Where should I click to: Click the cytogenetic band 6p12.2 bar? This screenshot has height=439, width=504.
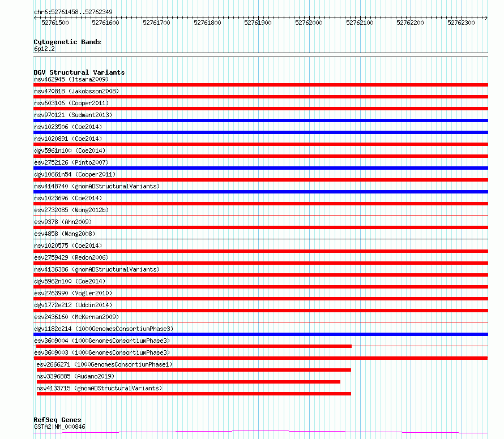pos(260,55)
